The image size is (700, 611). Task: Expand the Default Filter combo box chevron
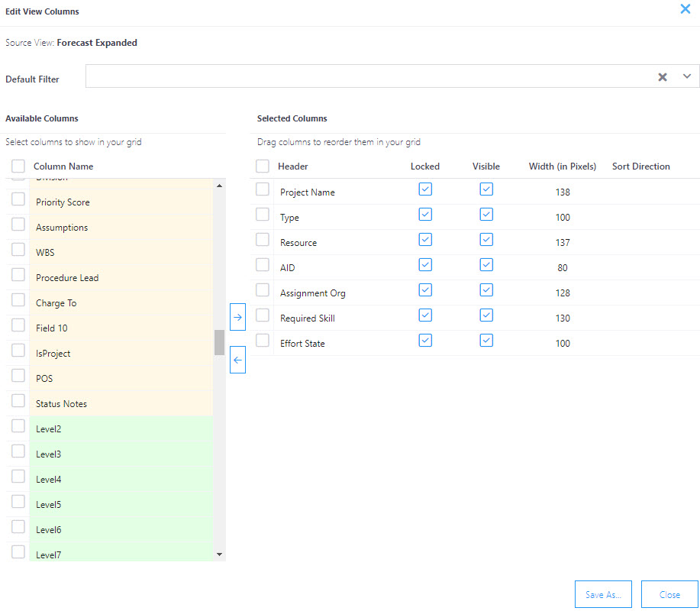tap(686, 76)
